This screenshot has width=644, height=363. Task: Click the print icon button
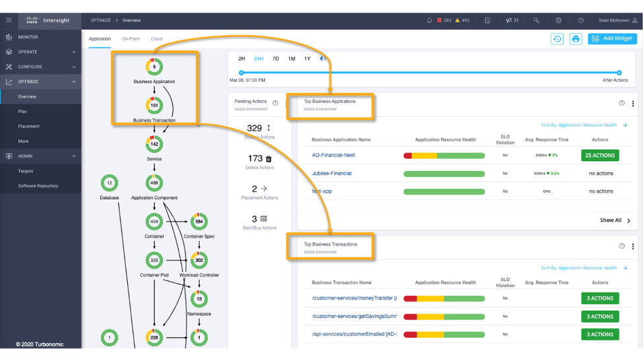point(575,39)
